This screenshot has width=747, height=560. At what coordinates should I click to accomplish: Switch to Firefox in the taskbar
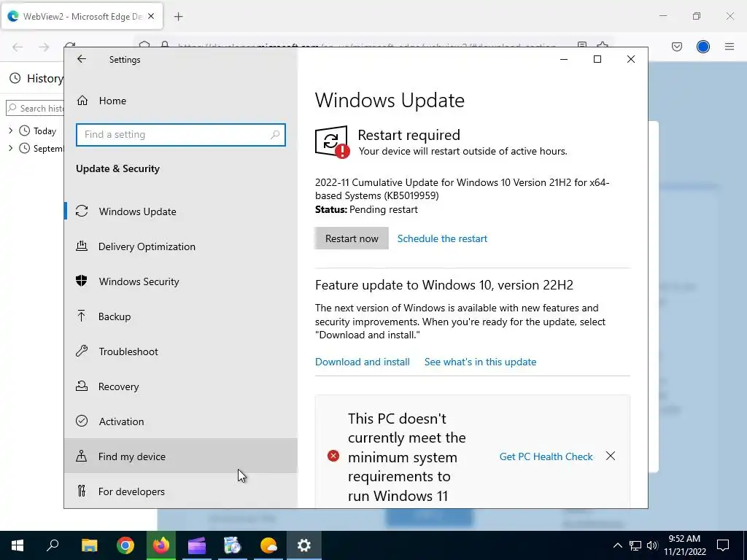161,545
